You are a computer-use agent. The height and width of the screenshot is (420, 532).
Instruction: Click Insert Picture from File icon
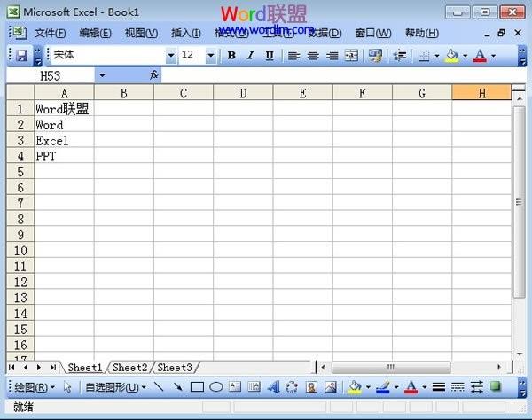click(x=331, y=387)
